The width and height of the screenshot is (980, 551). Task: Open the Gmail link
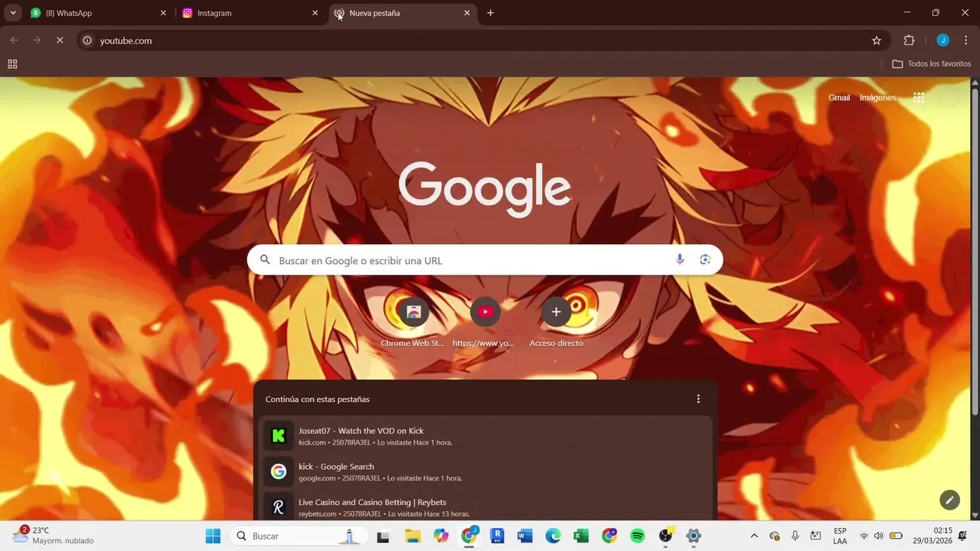tap(839, 98)
